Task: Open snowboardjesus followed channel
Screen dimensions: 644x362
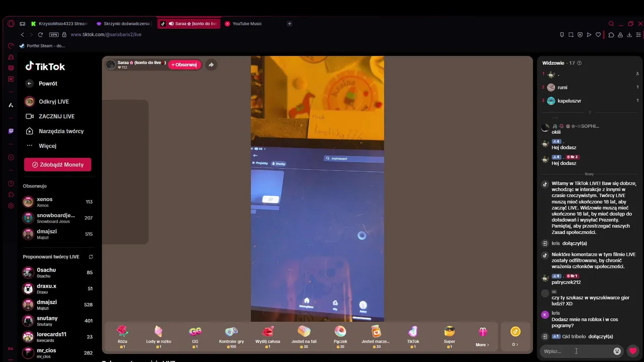Action: [58, 218]
